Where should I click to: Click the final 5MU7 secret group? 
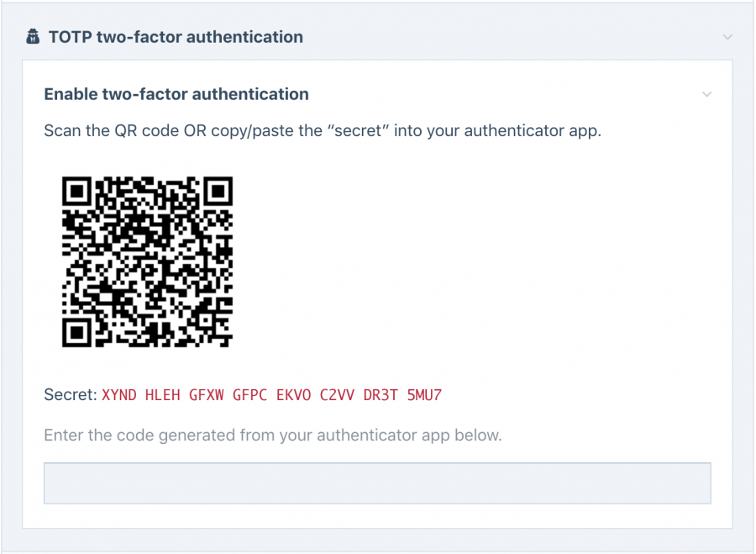pyautogui.click(x=424, y=395)
